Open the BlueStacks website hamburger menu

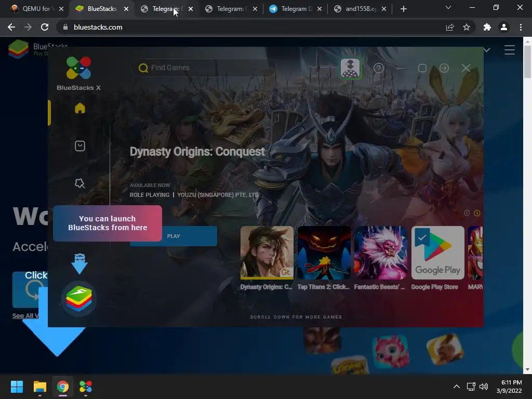509,50
